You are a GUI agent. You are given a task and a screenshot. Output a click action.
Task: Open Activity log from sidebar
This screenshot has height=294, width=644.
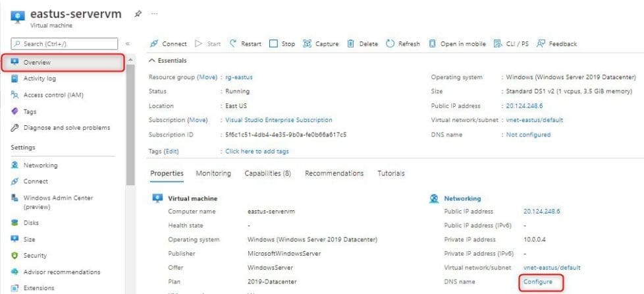point(40,78)
